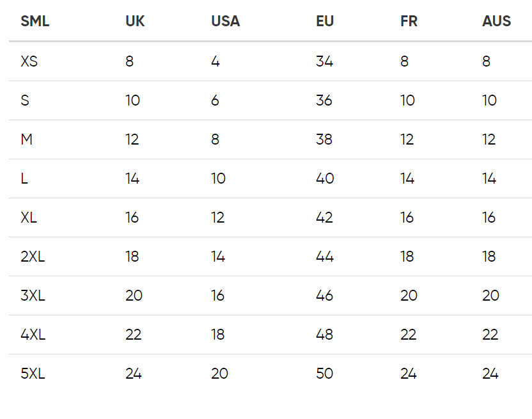Select the 5XL size row label
This screenshot has width=532, height=419.
[x=33, y=374]
